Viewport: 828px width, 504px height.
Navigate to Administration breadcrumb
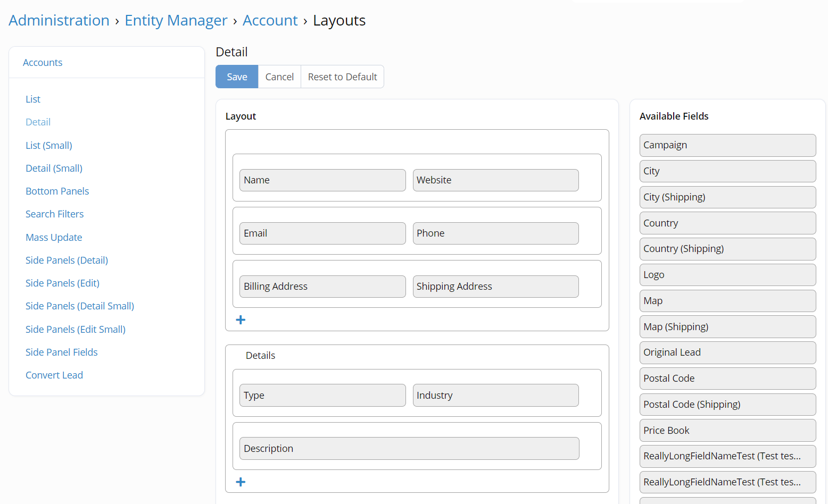point(59,20)
